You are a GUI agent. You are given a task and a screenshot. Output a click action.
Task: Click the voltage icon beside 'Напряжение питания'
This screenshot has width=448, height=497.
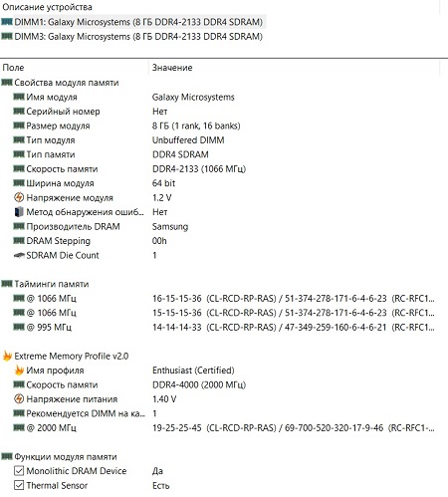(19, 398)
